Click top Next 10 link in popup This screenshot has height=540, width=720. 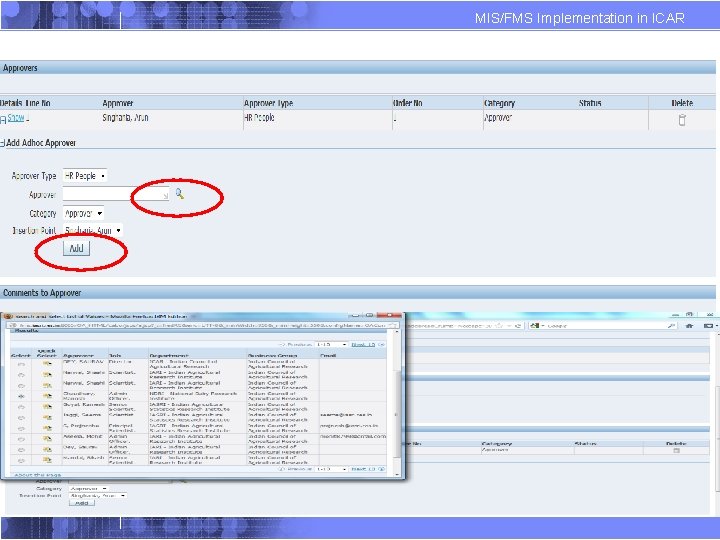point(363,344)
